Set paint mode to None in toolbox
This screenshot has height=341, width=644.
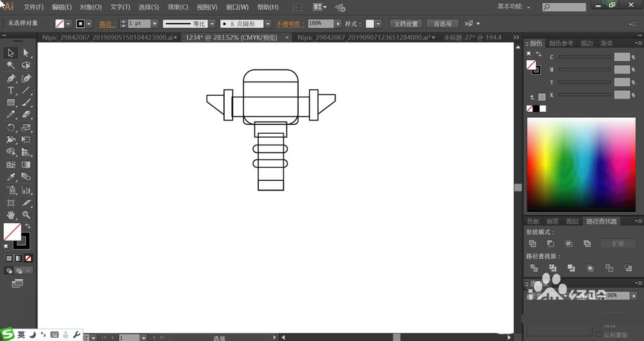coord(28,259)
